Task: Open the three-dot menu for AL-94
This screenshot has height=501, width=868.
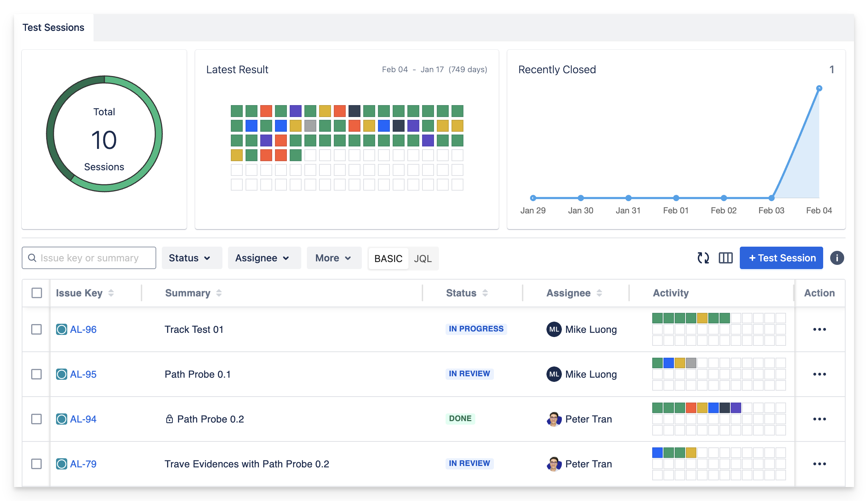Action: (x=819, y=419)
